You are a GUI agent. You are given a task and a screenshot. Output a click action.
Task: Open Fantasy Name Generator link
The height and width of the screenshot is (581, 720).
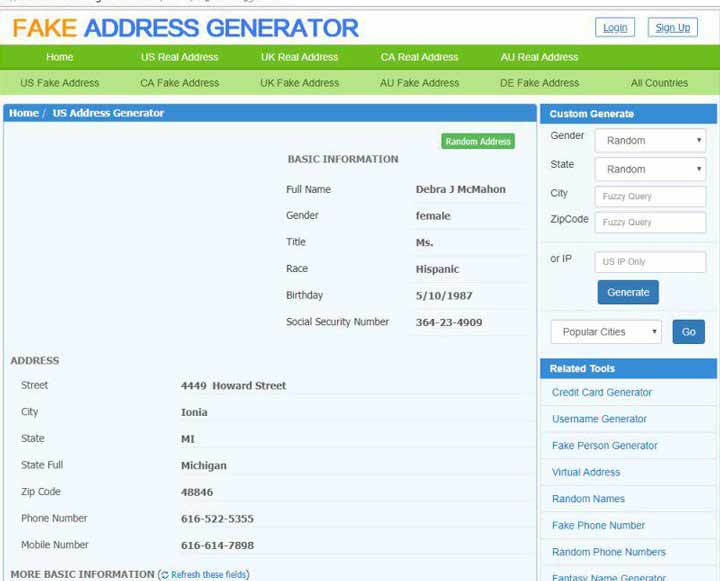click(608, 577)
